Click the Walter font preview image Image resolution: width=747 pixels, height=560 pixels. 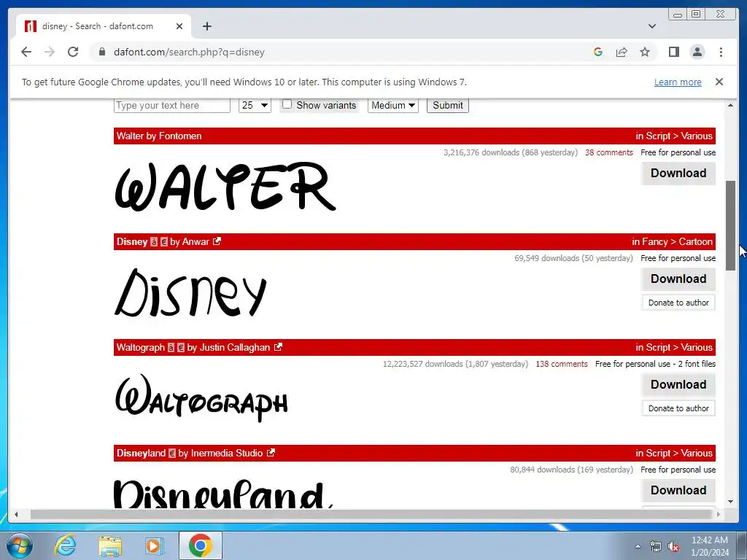coord(225,186)
